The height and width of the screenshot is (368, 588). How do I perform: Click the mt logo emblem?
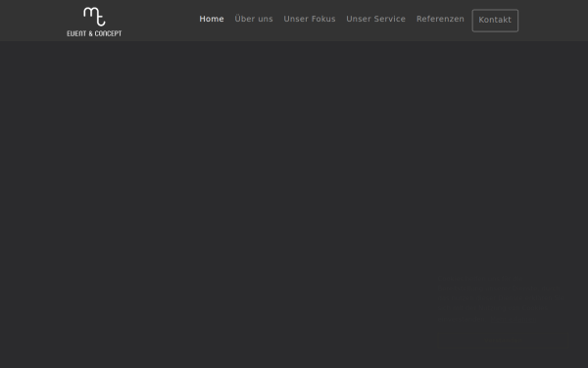pyautogui.click(x=94, y=17)
